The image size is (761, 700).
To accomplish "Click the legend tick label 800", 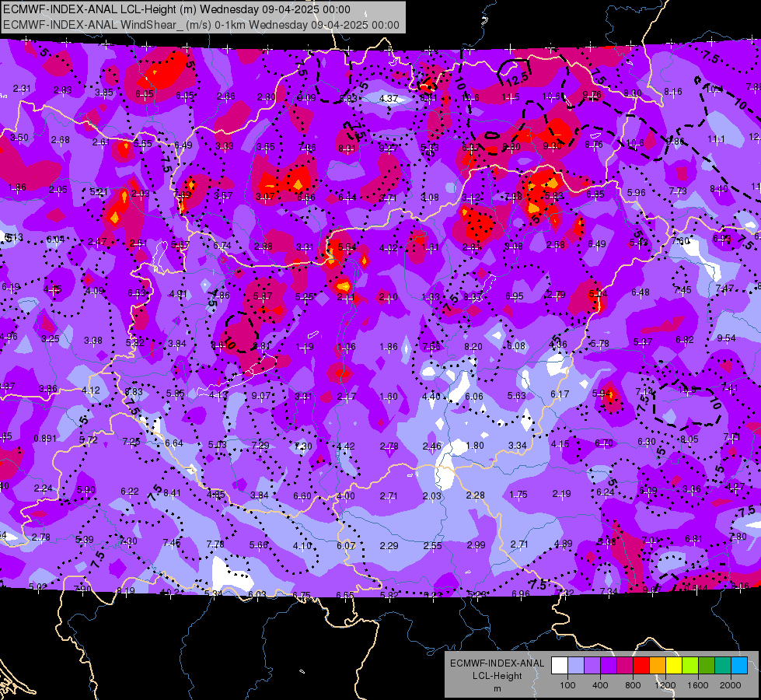I will click(x=633, y=685).
